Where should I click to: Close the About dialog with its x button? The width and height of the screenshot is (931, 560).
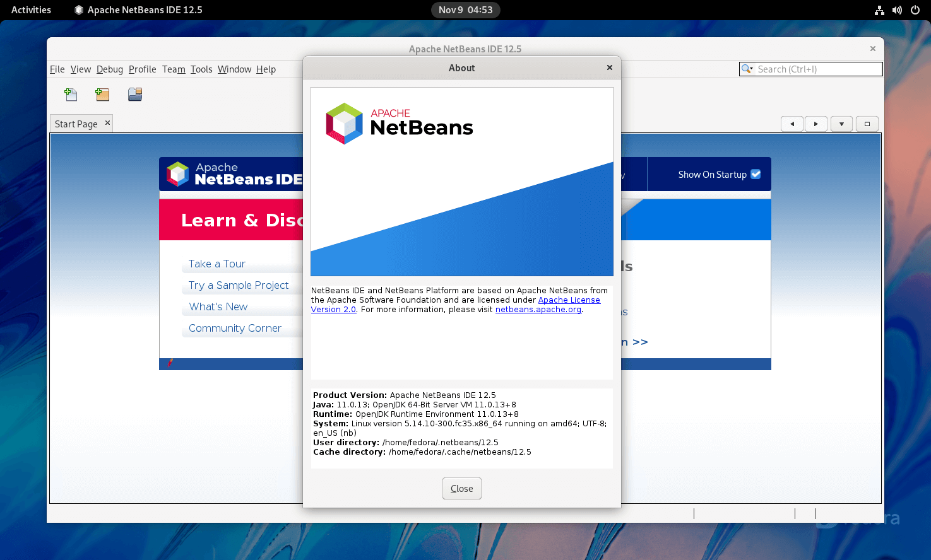(x=609, y=67)
